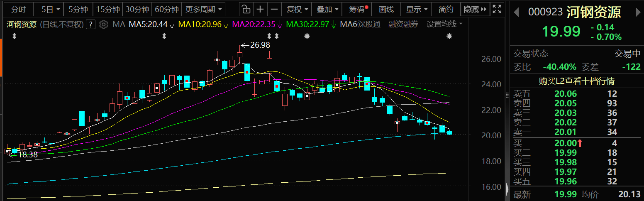This screenshot has height=201, width=644.
Task: Click the lock/unlock chart icon
Action: pos(246,9)
